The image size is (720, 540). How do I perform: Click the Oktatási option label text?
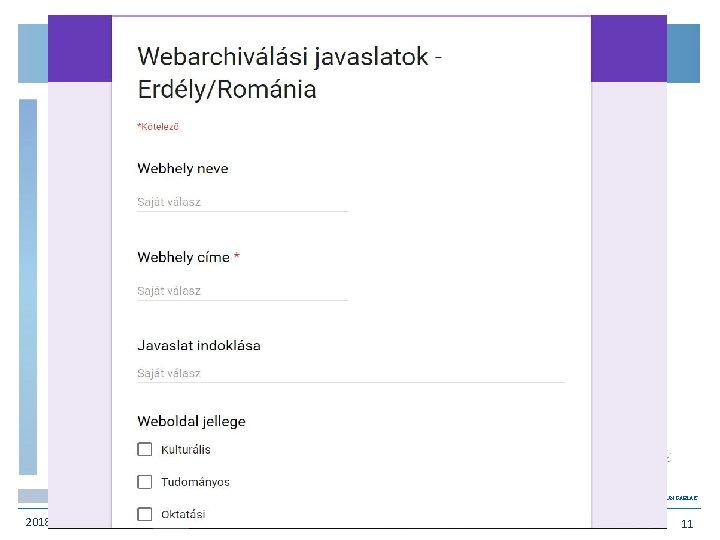pos(183,514)
